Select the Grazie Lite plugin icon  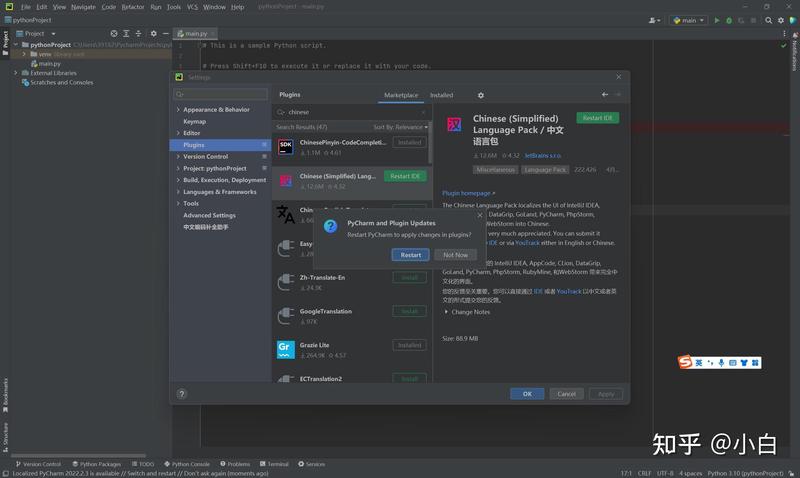[286, 350]
